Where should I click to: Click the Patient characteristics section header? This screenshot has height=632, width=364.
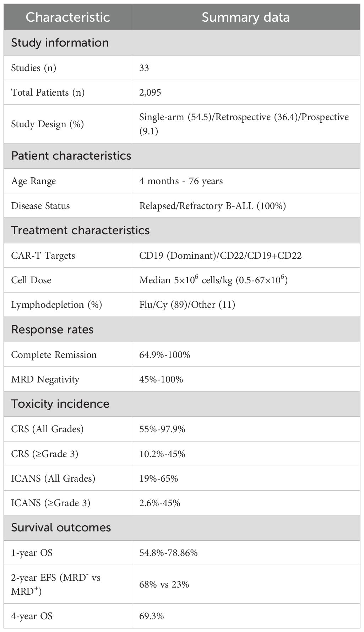[x=71, y=156]
